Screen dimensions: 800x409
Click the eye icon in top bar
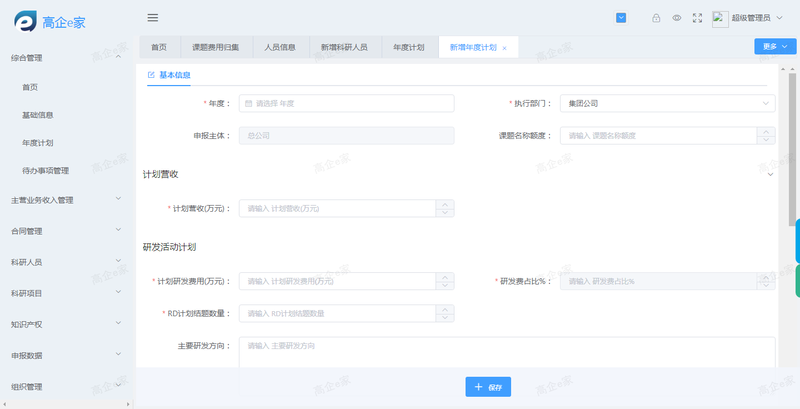tap(677, 18)
